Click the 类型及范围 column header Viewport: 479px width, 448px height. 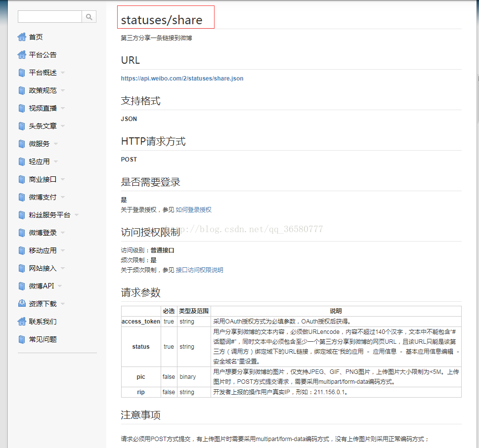(194, 311)
